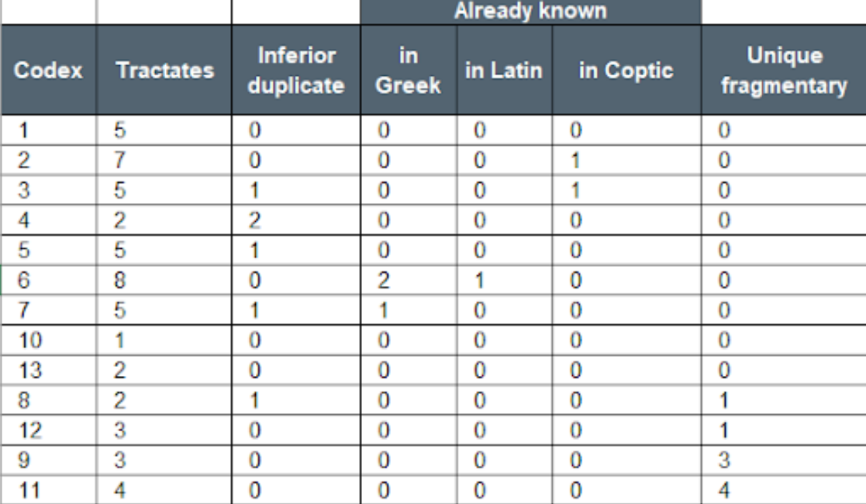This screenshot has height=504, width=866.
Task: Select the 'Codex' column header cell
Action: pos(48,71)
